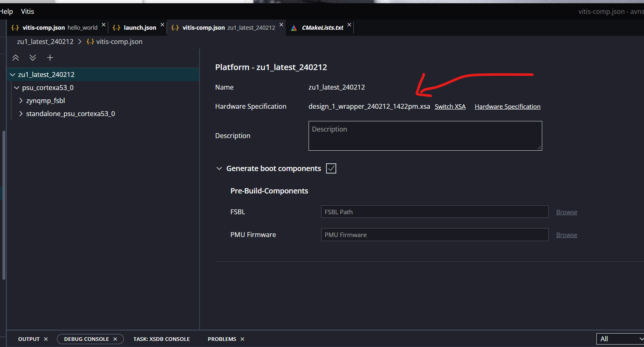Open the DEBUG CONSOLE panel tab
This screenshot has width=644, height=347.
point(86,339)
